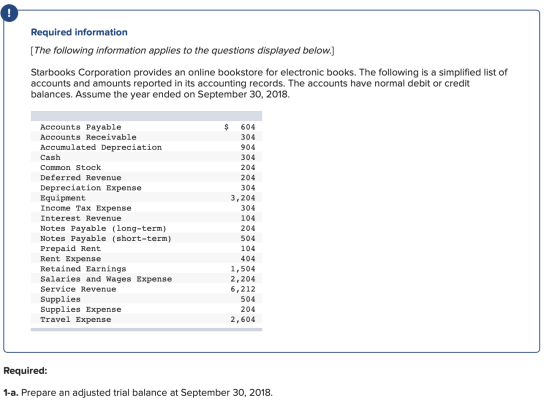Select the Notes Payable (short-term) row
The image size is (560, 411).
click(146, 238)
